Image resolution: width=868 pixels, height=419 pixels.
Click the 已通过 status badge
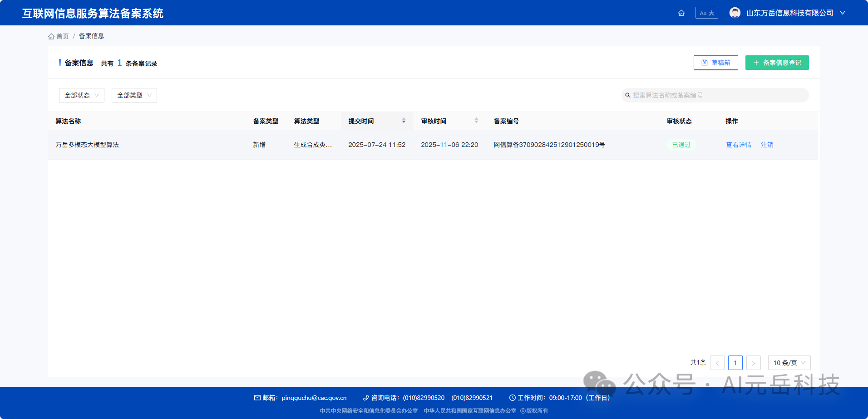(681, 144)
